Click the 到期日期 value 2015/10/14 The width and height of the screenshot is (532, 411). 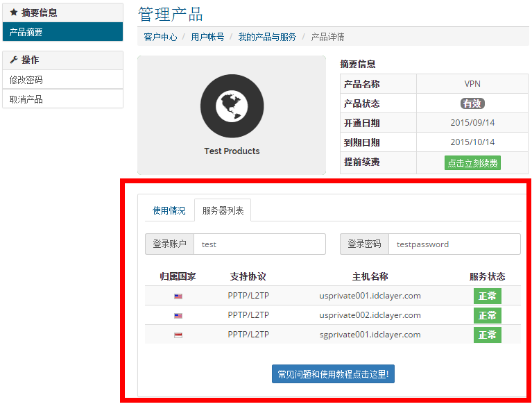(x=472, y=142)
